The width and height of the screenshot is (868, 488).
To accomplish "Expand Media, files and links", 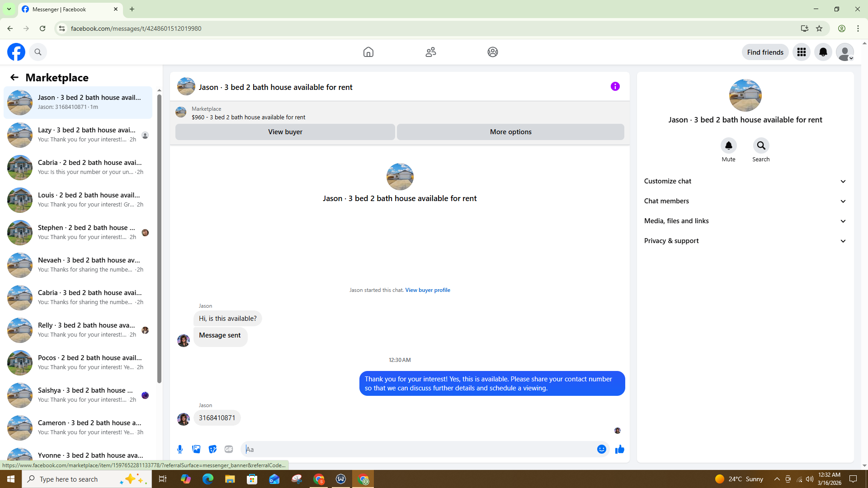I will pyautogui.click(x=745, y=221).
